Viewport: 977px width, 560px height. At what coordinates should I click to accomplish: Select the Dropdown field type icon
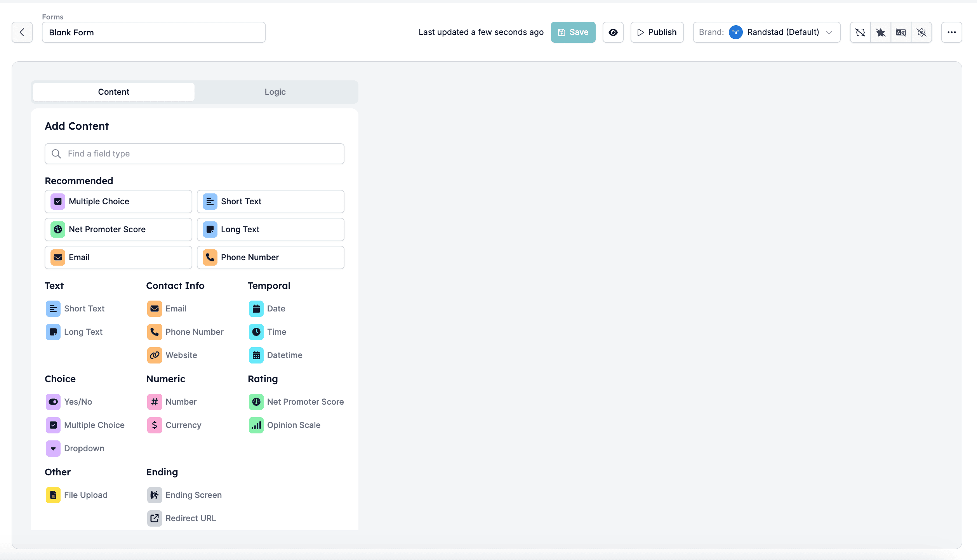53,449
